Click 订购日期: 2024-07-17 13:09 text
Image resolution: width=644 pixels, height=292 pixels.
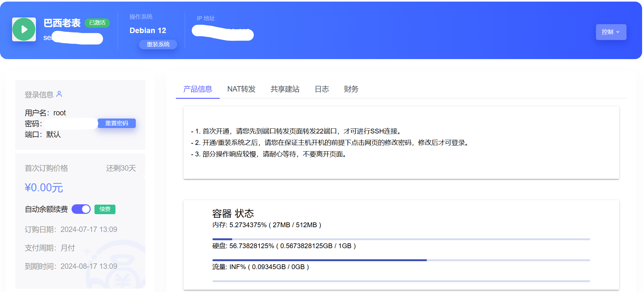click(x=71, y=229)
